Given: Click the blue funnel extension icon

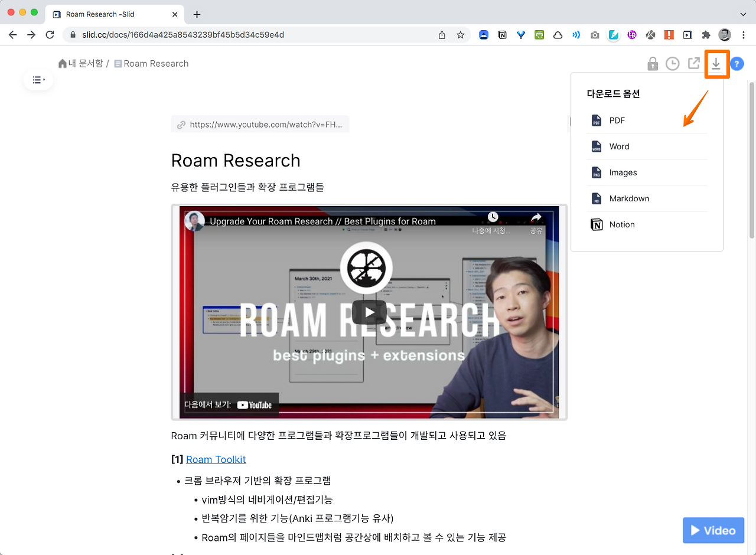Looking at the screenshot, I should (x=520, y=35).
